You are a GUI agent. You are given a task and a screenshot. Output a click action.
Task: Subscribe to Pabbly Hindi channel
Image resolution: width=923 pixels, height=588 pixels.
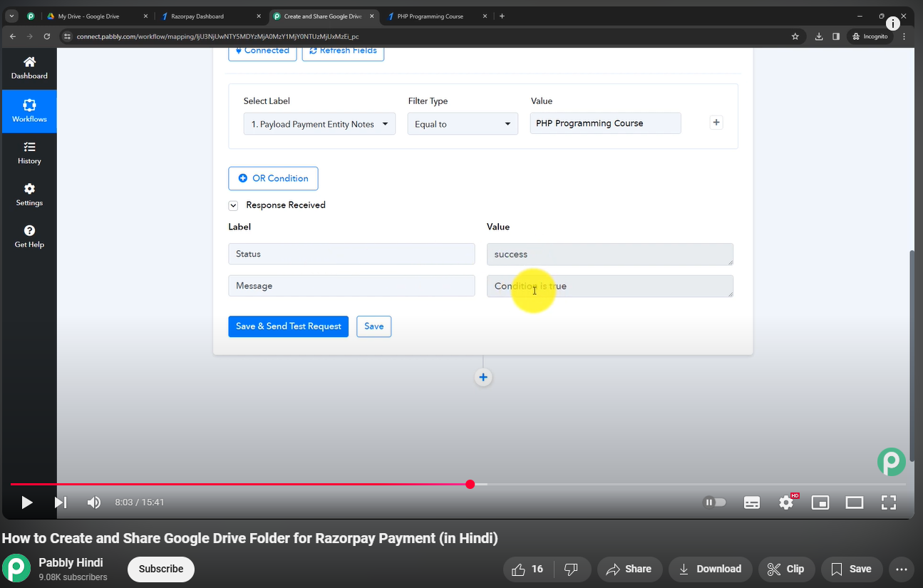161,569
